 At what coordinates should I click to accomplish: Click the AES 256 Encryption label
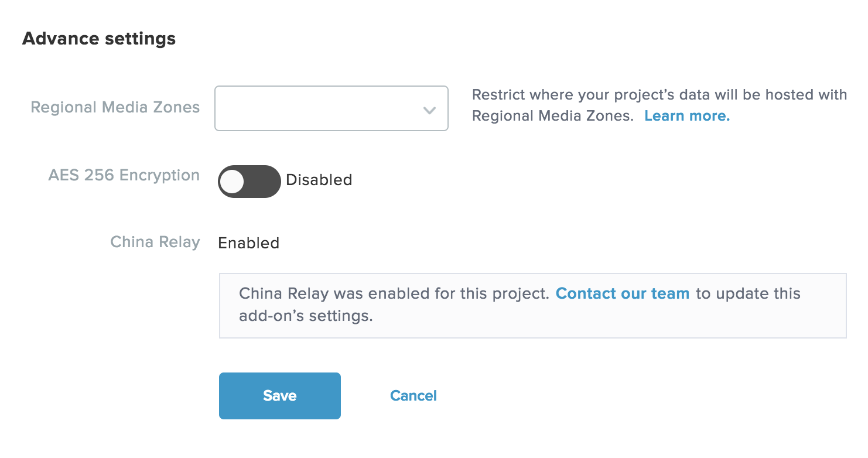tap(124, 175)
